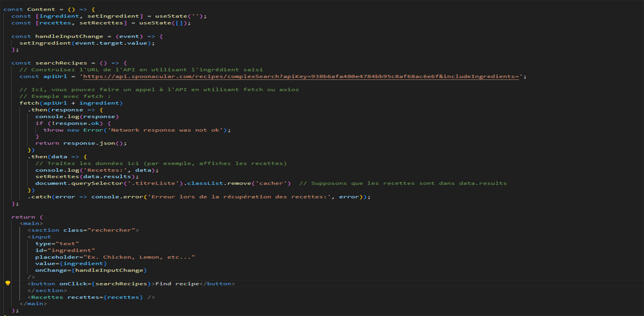Click the yellow lightbulb quick-fix icon
The width and height of the screenshot is (644, 316).
coord(8,283)
